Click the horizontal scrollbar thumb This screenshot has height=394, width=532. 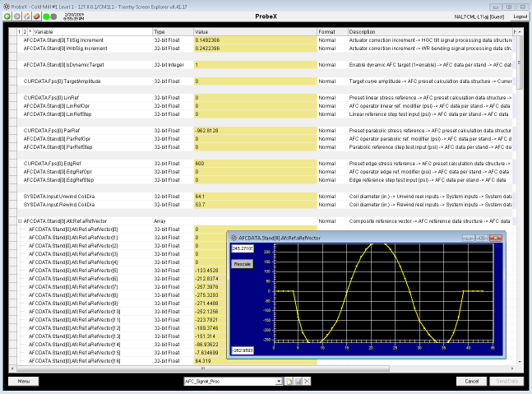[203, 369]
